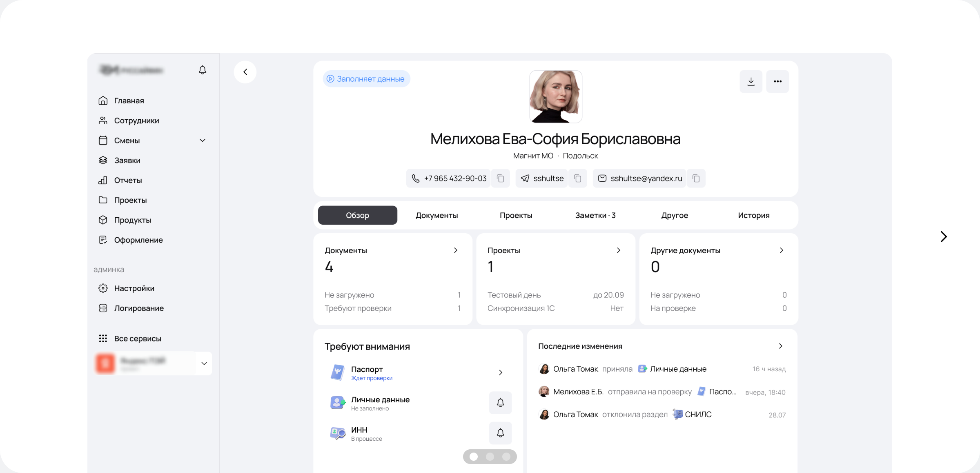
Task: Go back using the left chevron button
Action: pos(245,72)
